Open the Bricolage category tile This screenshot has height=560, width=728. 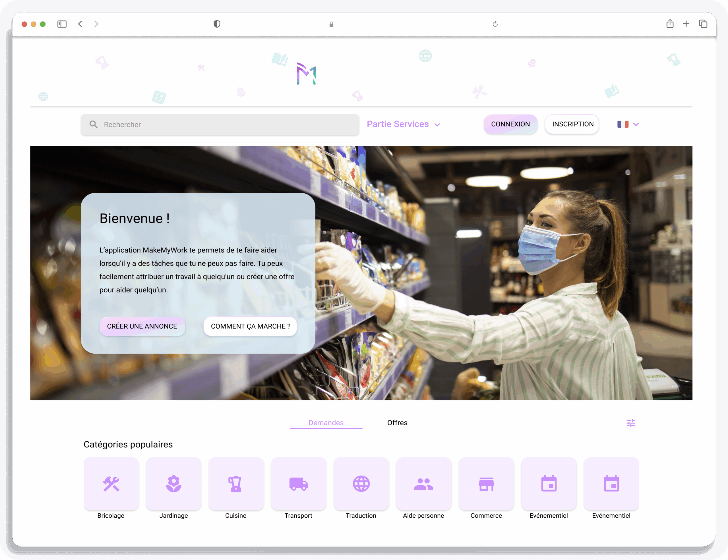(111, 483)
